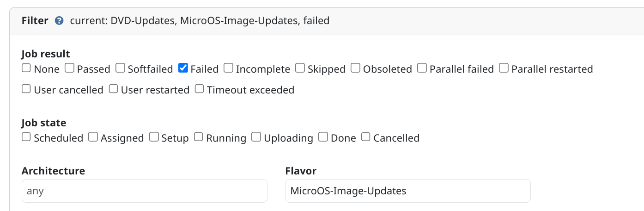The height and width of the screenshot is (211, 644).
Task: Uncheck the Failed job result checkbox
Action: (x=183, y=68)
